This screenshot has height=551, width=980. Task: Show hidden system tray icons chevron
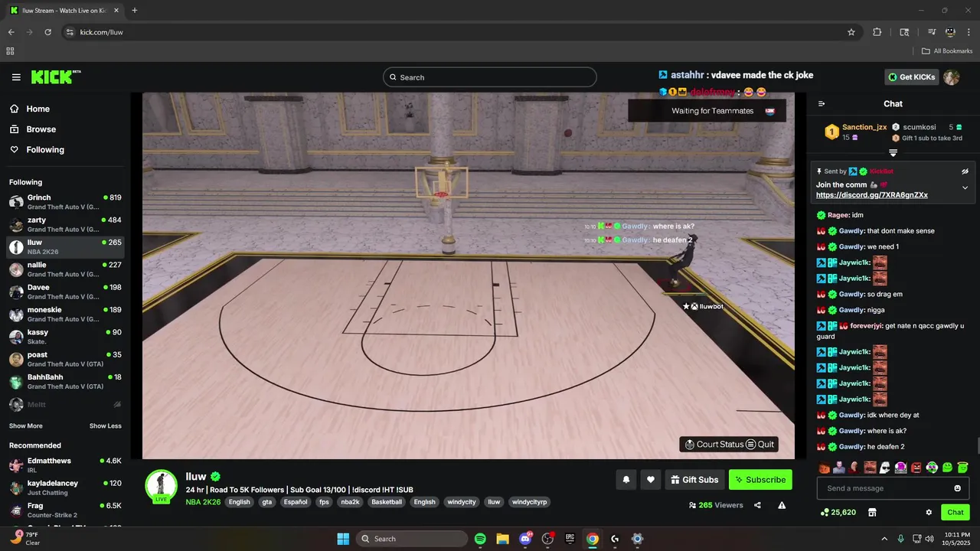884,539
